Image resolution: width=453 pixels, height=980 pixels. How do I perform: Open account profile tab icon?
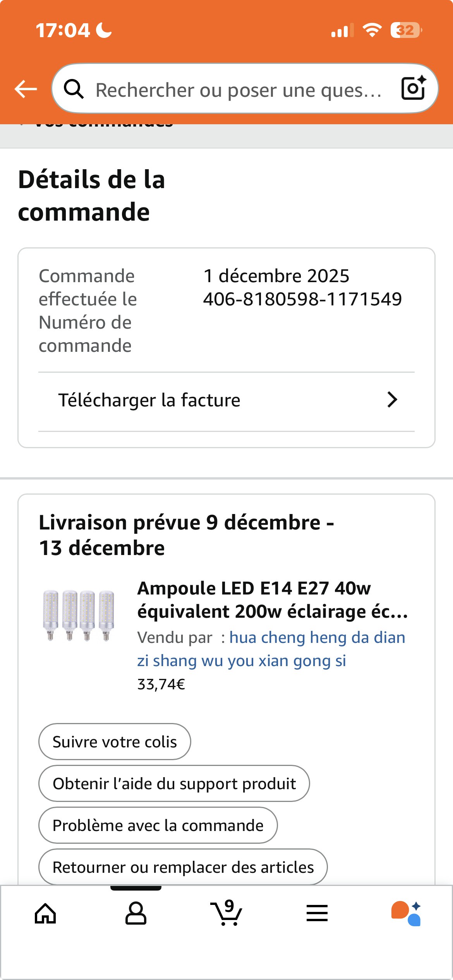tap(136, 913)
